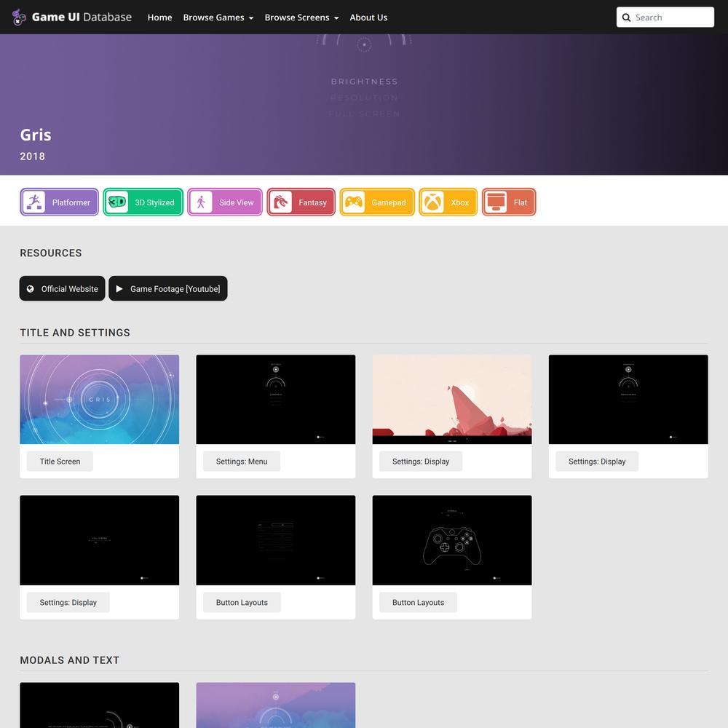
Task: Select the Flat tag label
Action: pyautogui.click(x=520, y=202)
